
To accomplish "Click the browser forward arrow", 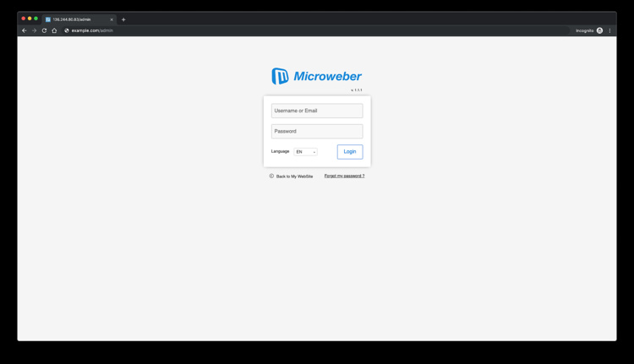I will [x=35, y=30].
